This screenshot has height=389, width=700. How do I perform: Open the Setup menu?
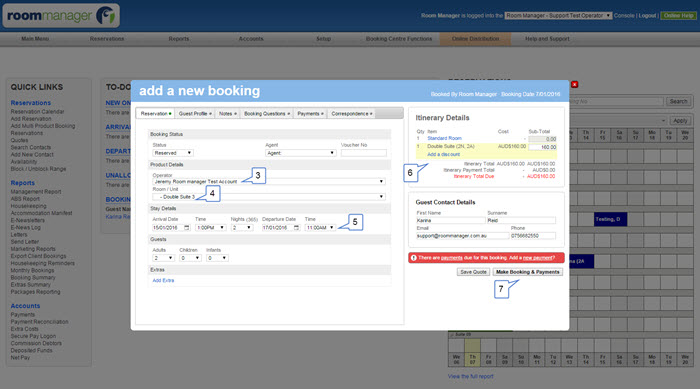click(x=324, y=39)
